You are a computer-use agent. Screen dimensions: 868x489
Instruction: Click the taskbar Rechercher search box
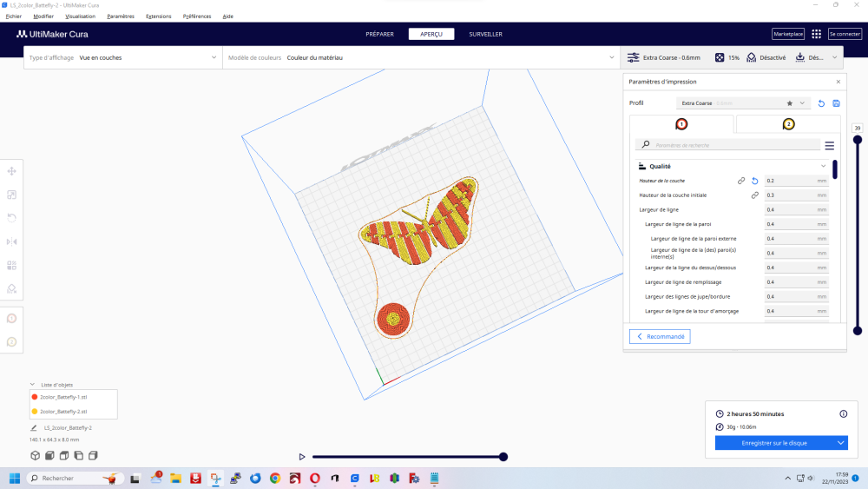pos(74,479)
